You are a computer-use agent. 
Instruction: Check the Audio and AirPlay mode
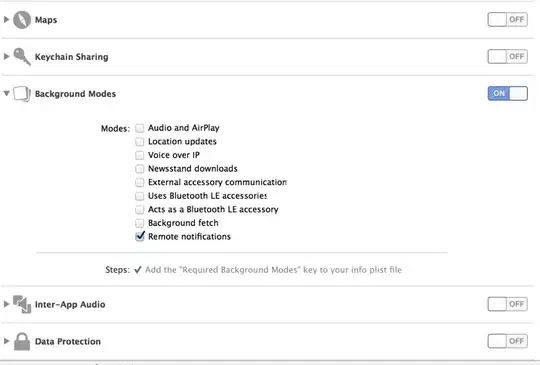139,128
